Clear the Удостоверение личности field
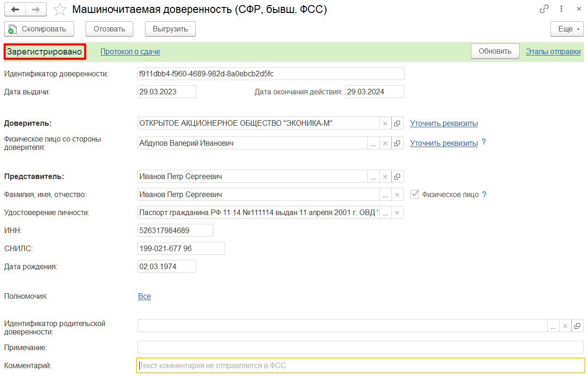 coord(397,213)
